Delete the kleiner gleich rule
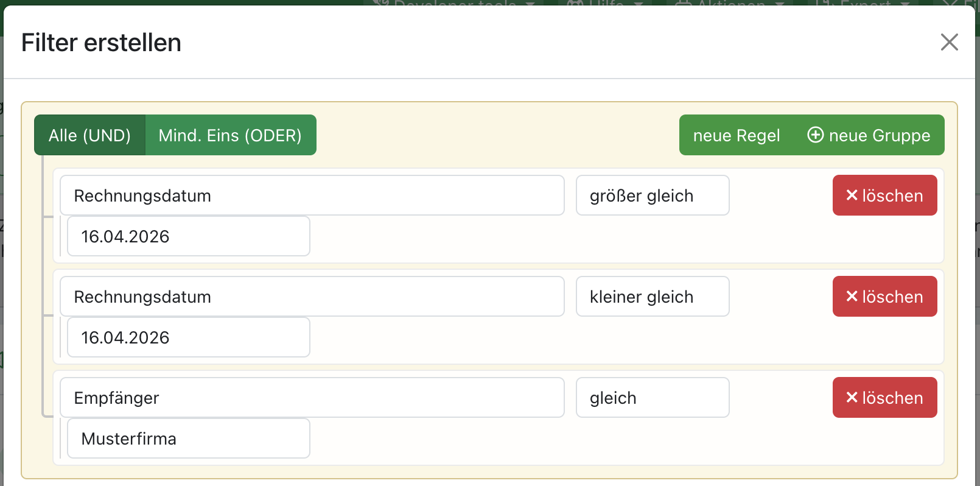This screenshot has height=486, width=980. click(x=884, y=297)
